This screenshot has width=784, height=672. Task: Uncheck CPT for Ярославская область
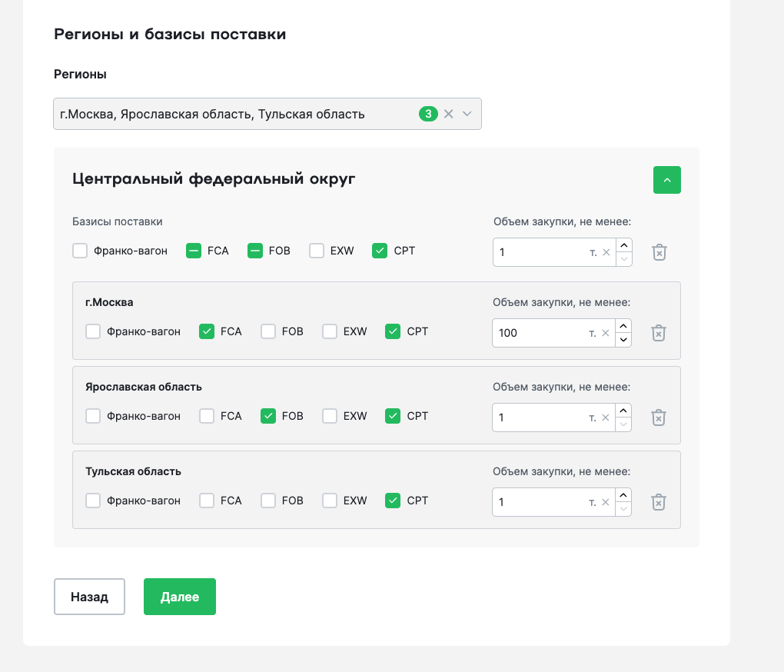coord(393,416)
